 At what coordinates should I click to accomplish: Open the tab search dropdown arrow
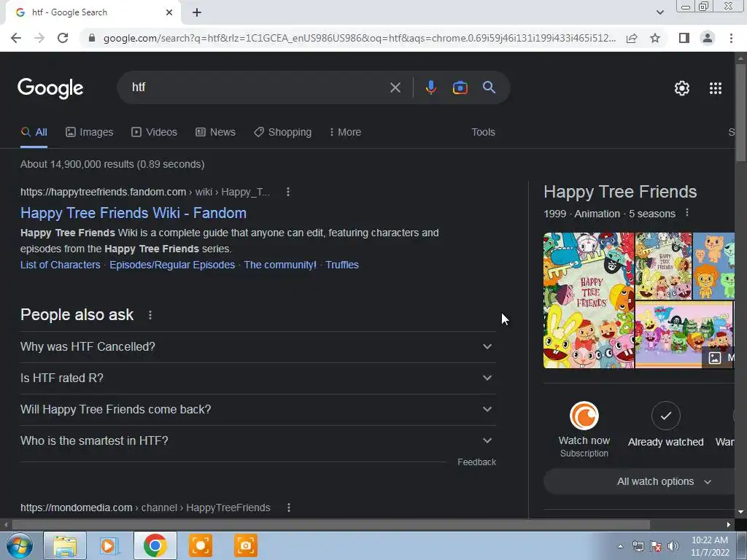click(659, 12)
